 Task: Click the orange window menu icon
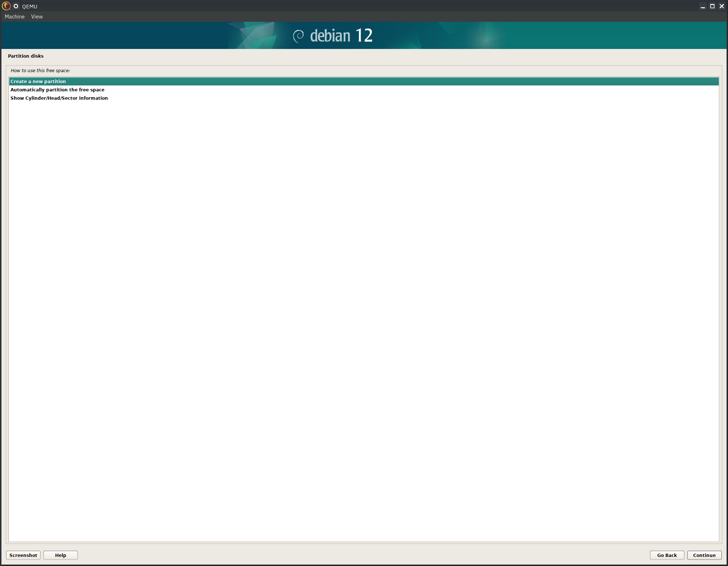tap(6, 6)
